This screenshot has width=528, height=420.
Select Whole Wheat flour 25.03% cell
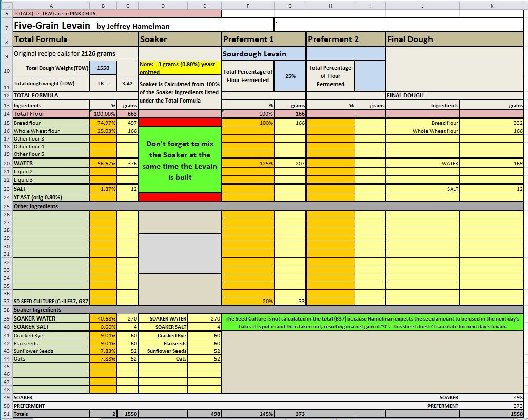coord(103,131)
